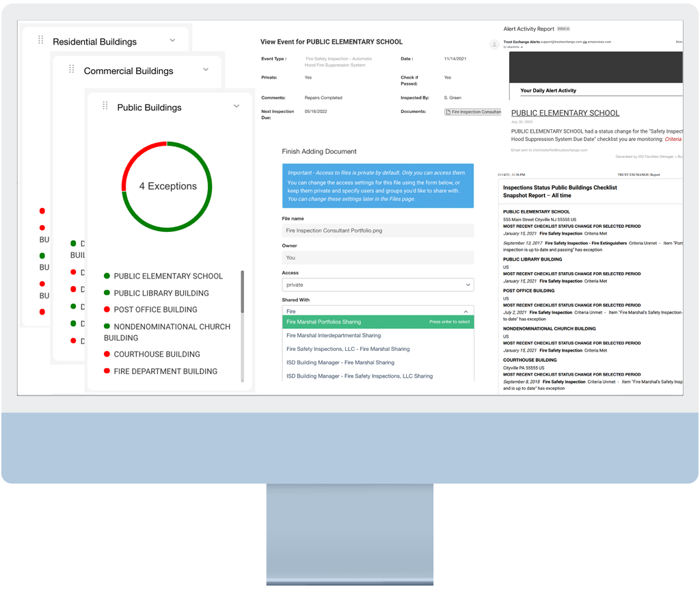Click red status dot for Fire Department Building
The height and width of the screenshot is (589, 700).
107,371
